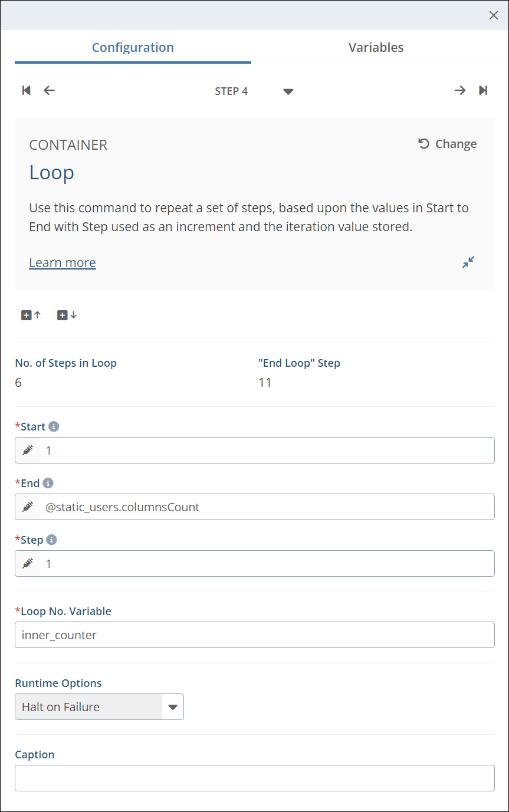Show info tooltip for Start
The width and height of the screenshot is (509, 812).
coord(54,426)
